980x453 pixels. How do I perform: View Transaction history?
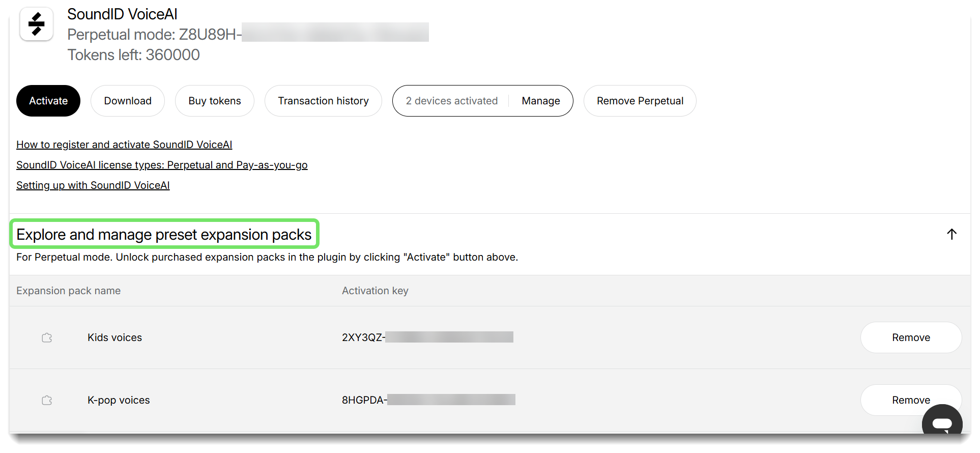(x=323, y=101)
